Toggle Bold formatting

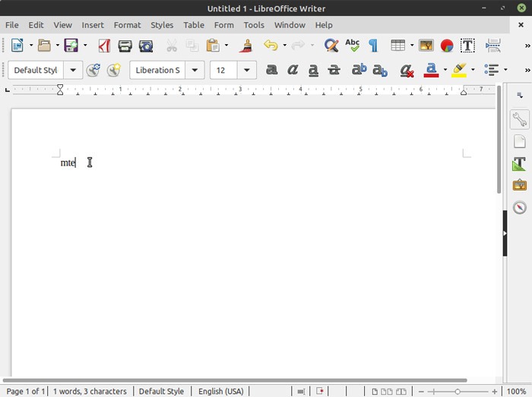(271, 70)
